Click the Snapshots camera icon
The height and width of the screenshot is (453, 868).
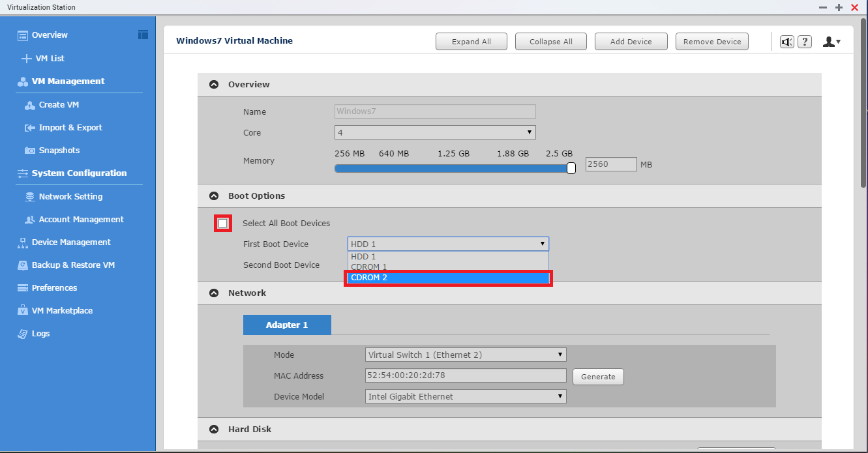30,151
